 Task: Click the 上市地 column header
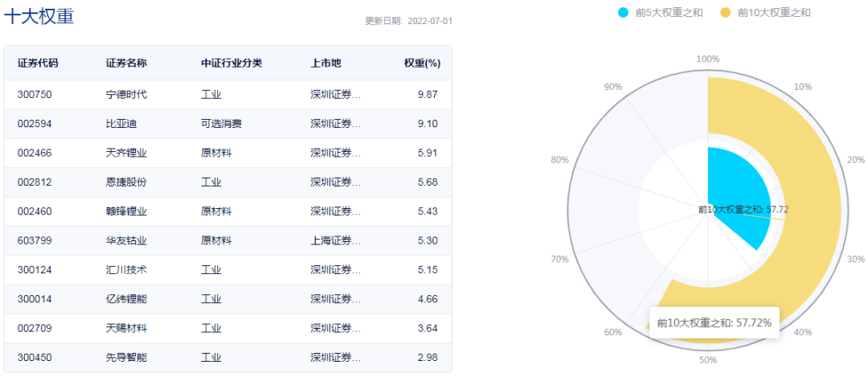tap(325, 64)
